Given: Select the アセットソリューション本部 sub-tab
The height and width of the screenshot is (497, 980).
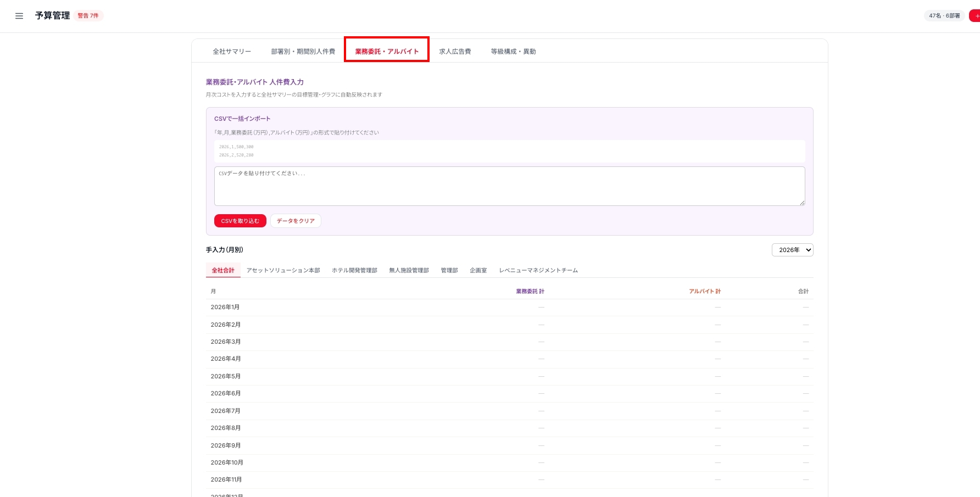Looking at the screenshot, I should coord(283,270).
